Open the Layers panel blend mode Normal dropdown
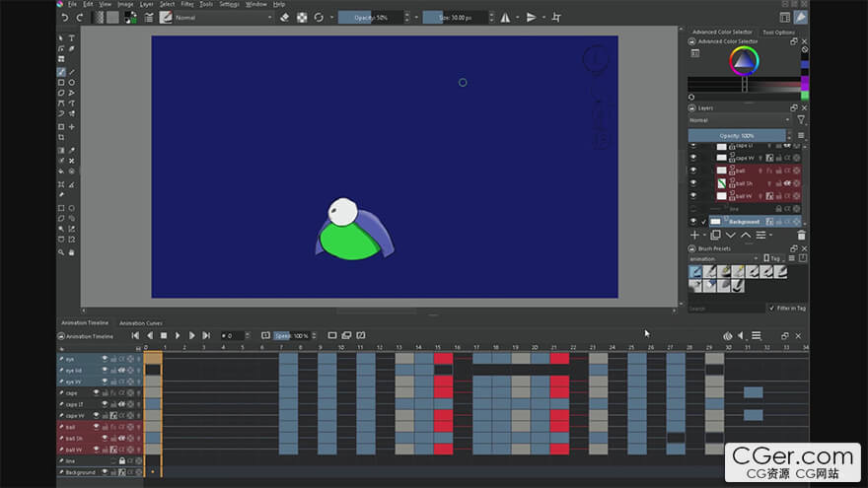 pos(739,120)
